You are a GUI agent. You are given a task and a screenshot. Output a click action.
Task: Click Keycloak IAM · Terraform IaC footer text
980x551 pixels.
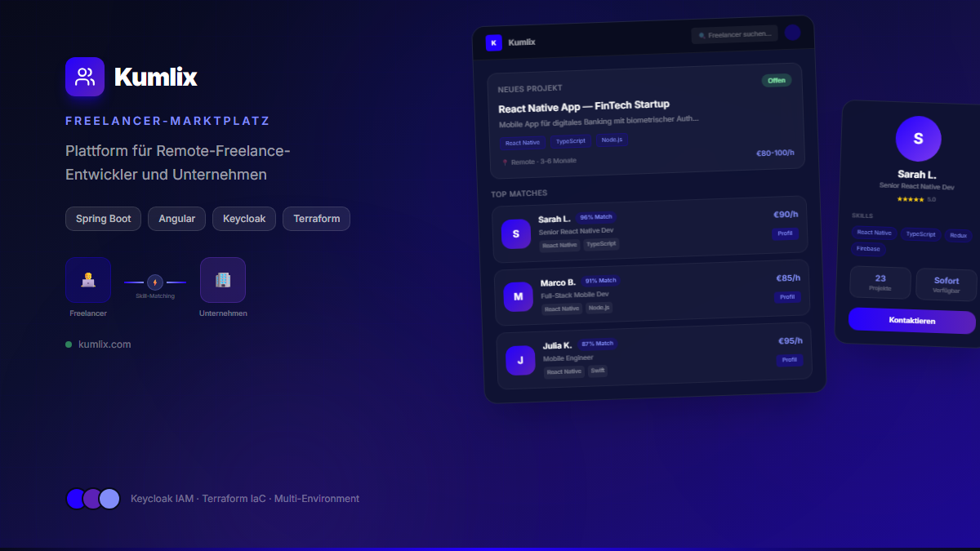pos(245,499)
